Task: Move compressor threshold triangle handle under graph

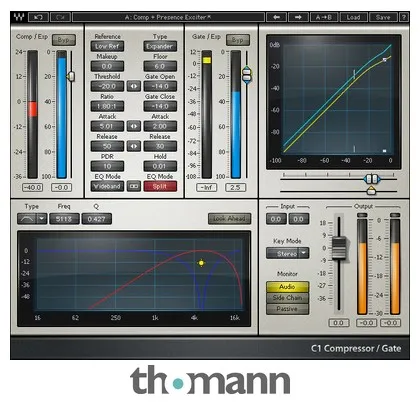Action: click(x=371, y=191)
